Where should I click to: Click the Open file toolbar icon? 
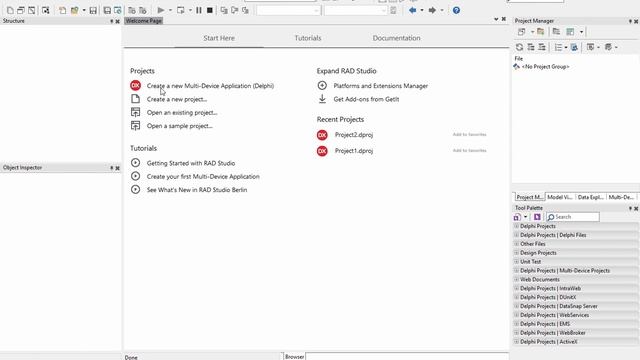[x=62, y=10]
